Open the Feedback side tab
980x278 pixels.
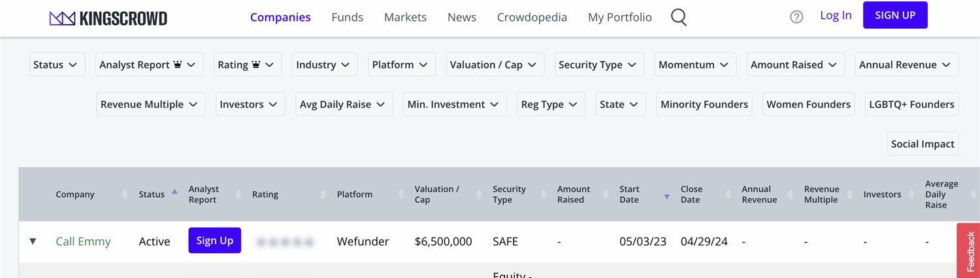970,251
